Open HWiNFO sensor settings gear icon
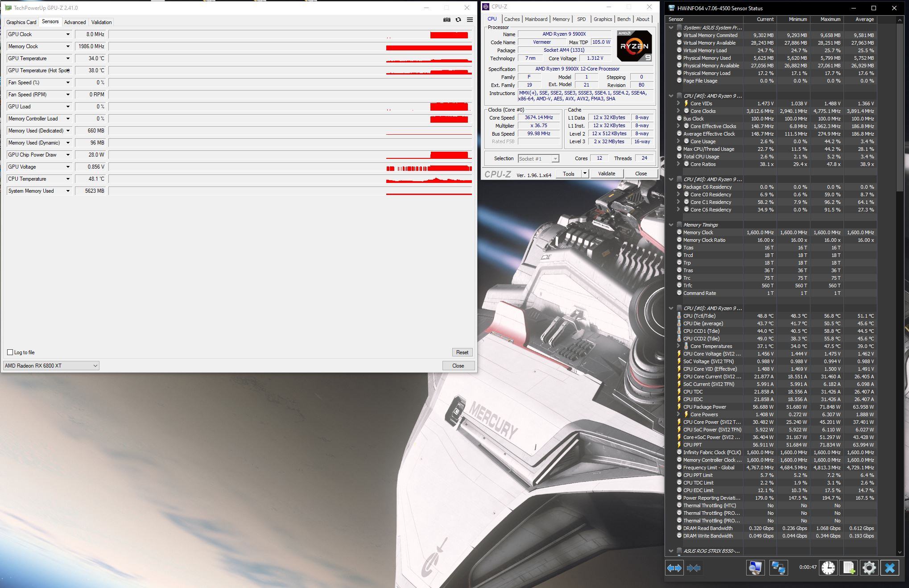909x588 pixels. (869, 568)
